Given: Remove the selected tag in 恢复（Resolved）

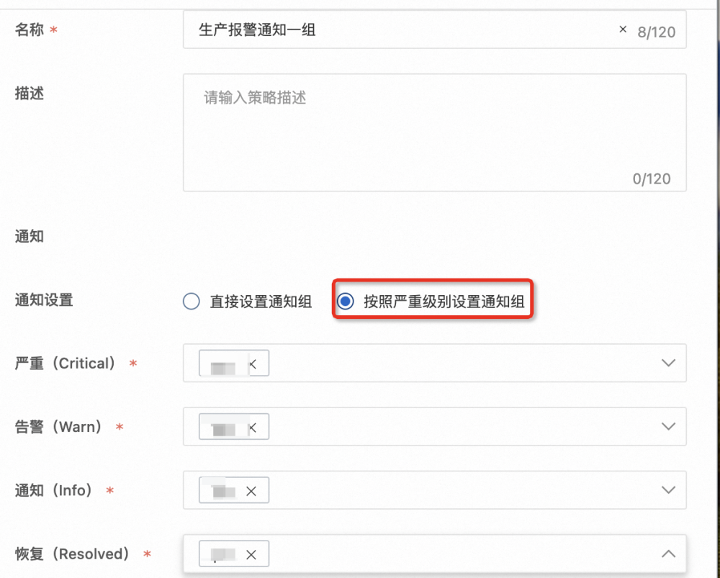Looking at the screenshot, I should [x=252, y=554].
